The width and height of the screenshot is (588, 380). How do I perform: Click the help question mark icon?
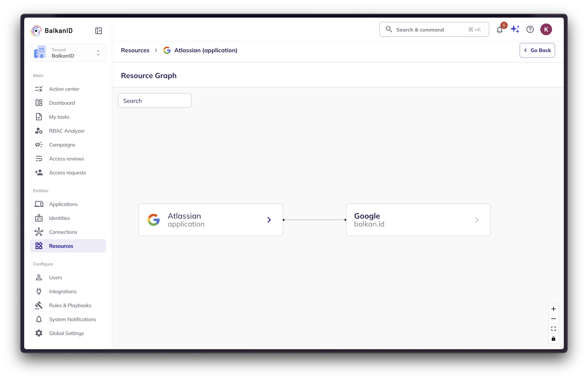(530, 29)
